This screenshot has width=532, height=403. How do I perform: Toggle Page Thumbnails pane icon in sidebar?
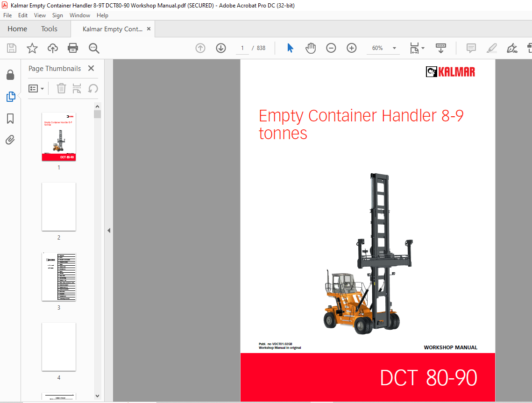[x=11, y=97]
